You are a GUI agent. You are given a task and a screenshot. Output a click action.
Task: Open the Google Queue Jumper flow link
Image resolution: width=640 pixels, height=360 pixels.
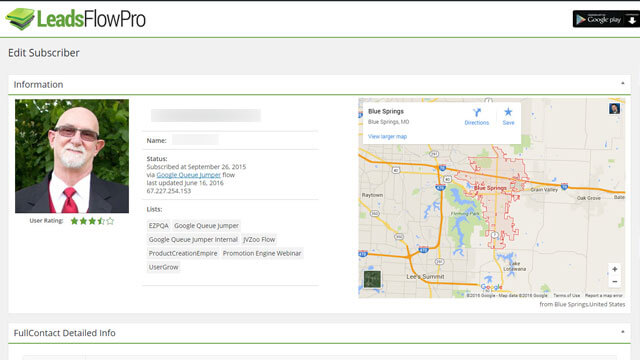189,175
